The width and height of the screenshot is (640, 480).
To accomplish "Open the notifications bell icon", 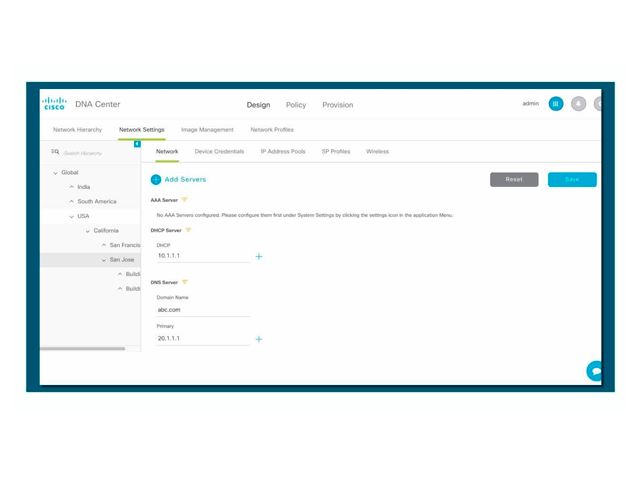I will click(x=578, y=104).
